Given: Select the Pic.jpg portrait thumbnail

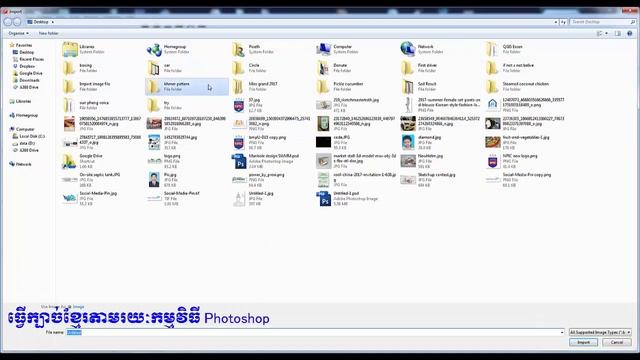Looking at the screenshot, I should (154, 180).
